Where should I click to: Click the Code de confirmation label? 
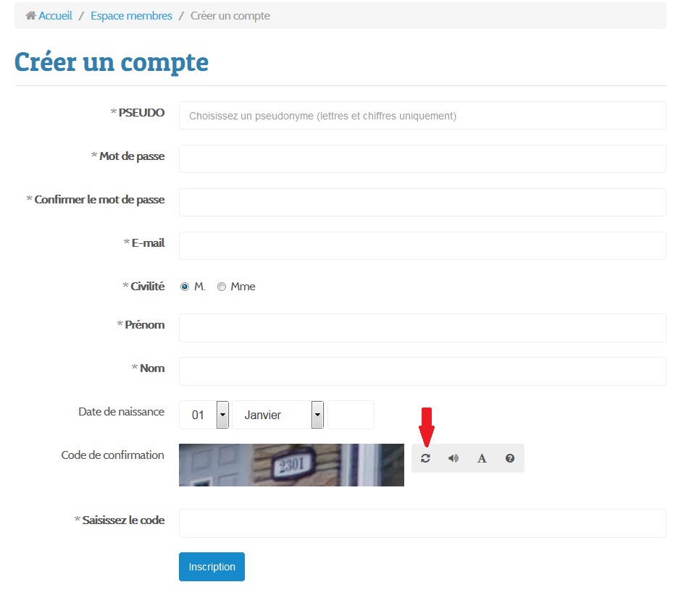(113, 455)
